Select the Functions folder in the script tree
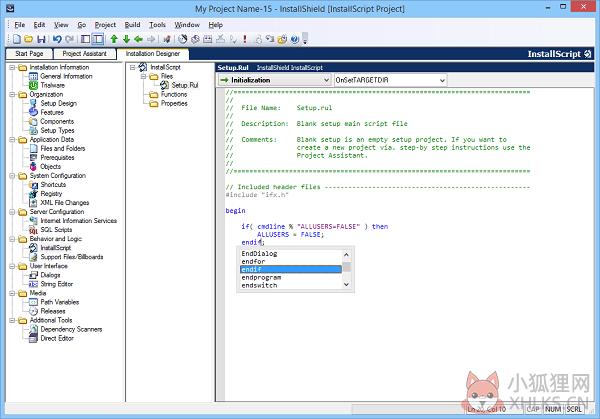 (174, 95)
